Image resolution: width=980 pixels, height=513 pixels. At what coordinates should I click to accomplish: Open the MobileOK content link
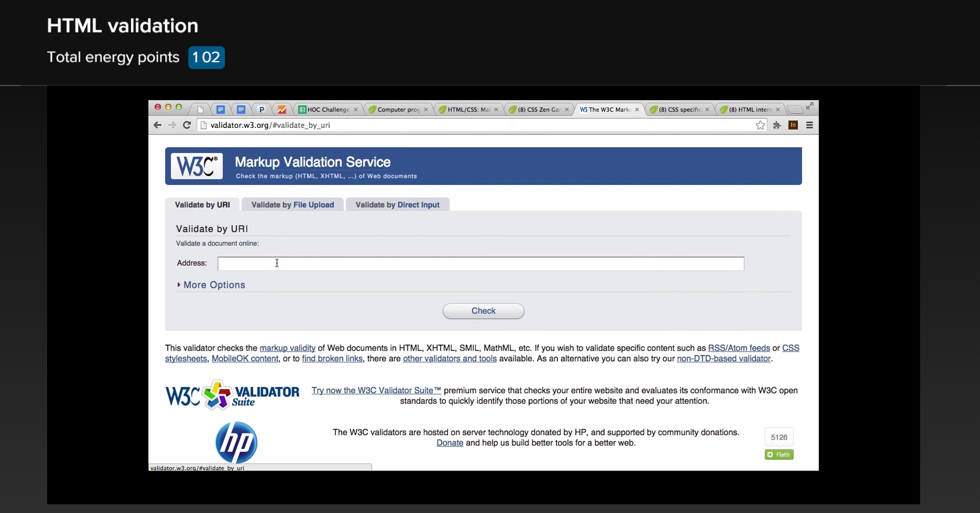(x=245, y=358)
